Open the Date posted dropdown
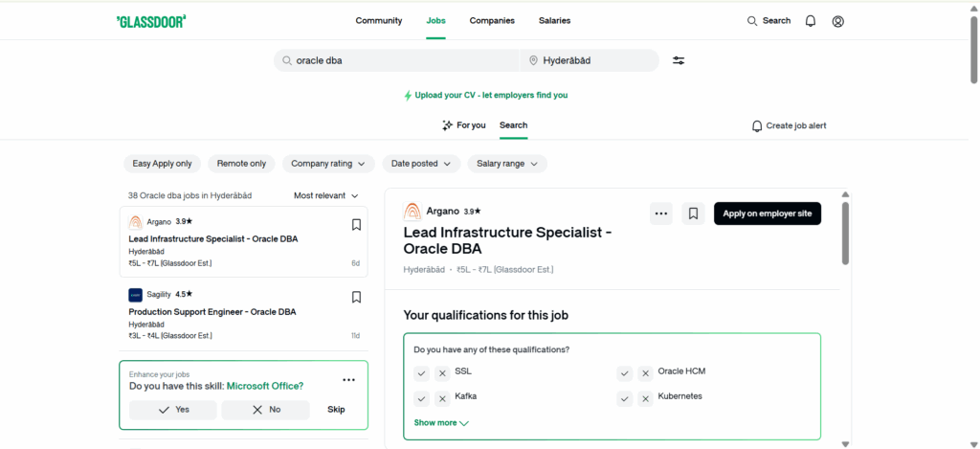The height and width of the screenshot is (449, 980). tap(420, 164)
